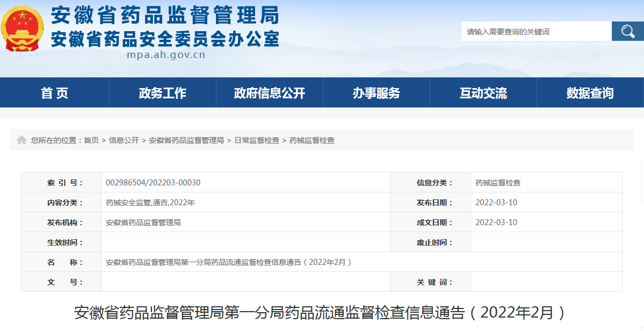
Task: Open the 首页 navigation item
Action: (x=55, y=93)
